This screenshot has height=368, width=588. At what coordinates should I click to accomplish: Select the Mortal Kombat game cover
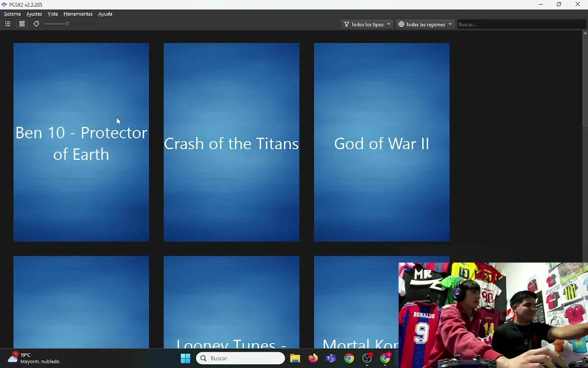pyautogui.click(x=356, y=302)
